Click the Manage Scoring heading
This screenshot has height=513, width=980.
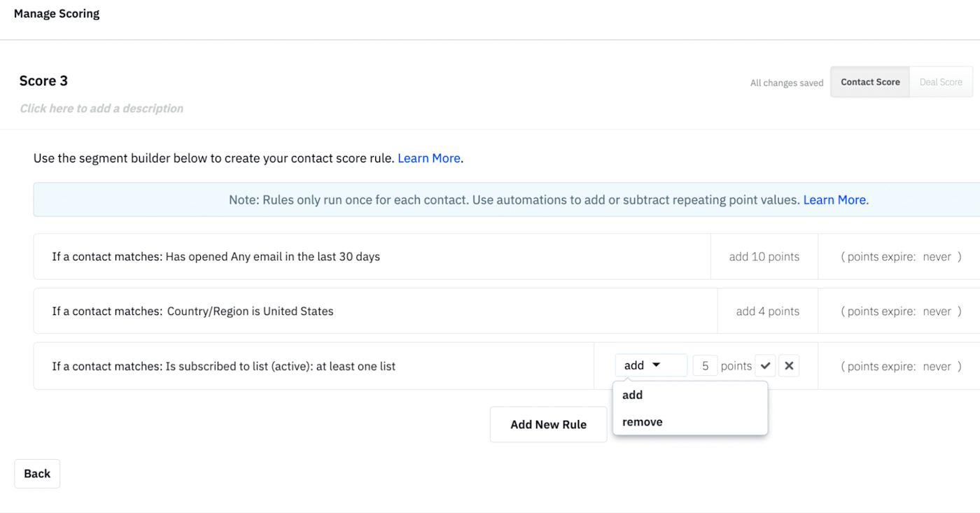(57, 13)
